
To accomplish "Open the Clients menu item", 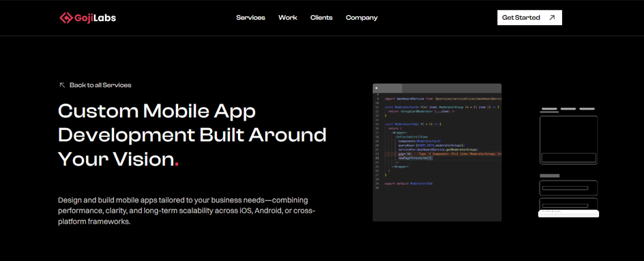I will pyautogui.click(x=321, y=18).
